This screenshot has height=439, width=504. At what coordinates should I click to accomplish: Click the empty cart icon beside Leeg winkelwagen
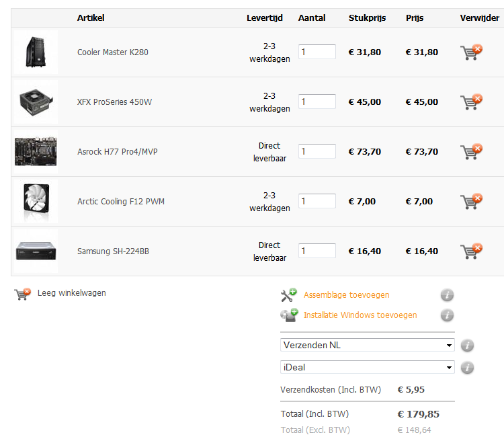pyautogui.click(x=22, y=294)
